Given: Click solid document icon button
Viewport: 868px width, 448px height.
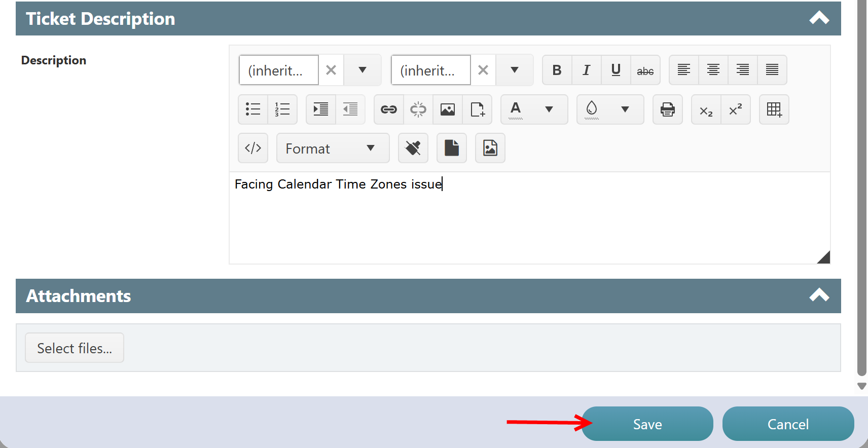Looking at the screenshot, I should click(451, 148).
